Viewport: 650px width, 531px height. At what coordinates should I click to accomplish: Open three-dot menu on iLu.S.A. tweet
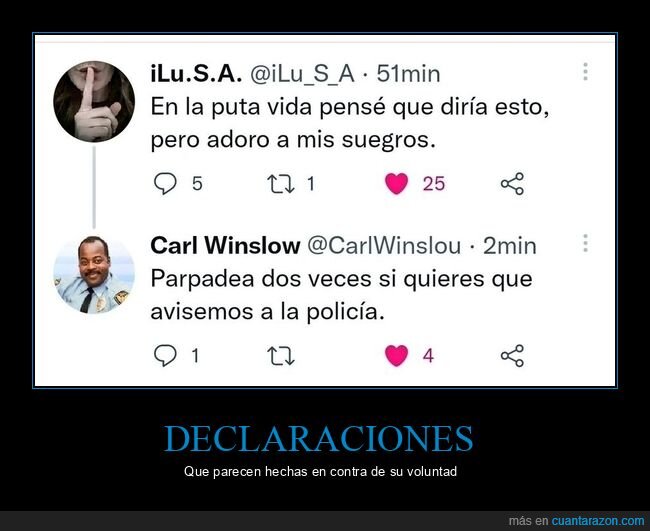[x=585, y=72]
